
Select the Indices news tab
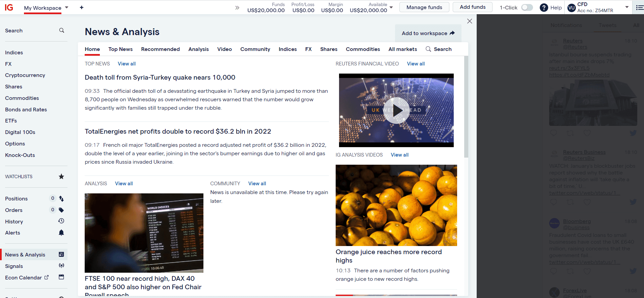(288, 49)
